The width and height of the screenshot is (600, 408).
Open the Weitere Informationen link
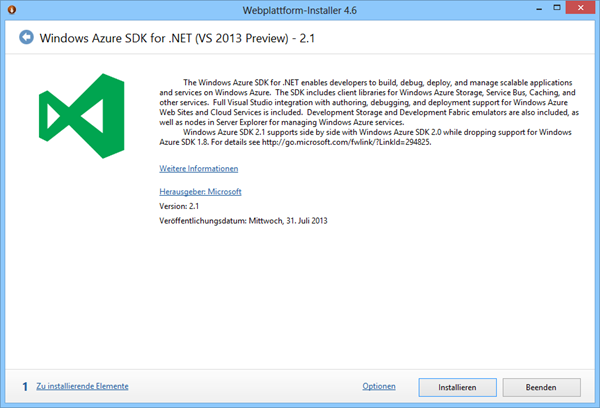click(198, 169)
